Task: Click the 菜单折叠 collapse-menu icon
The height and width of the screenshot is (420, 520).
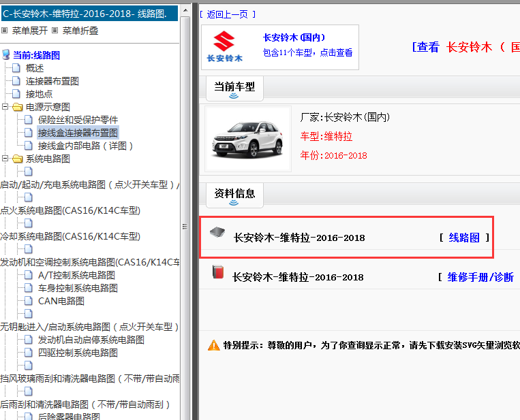Action: click(x=55, y=31)
